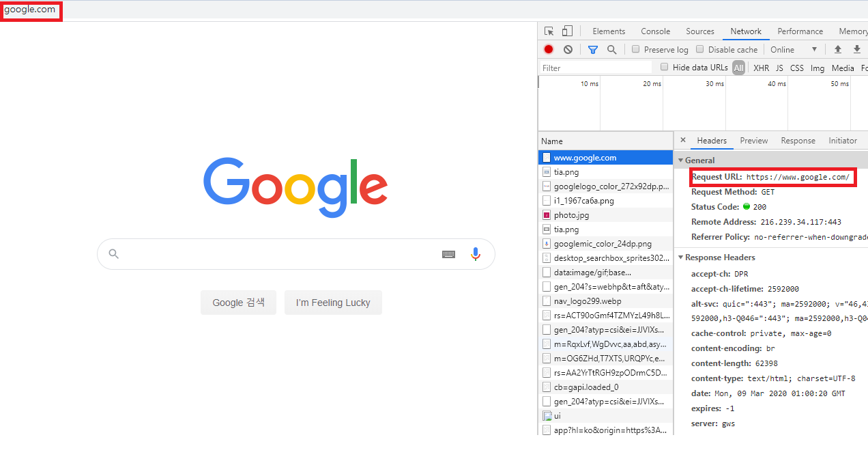Select the Network tab
868x474 pixels.
(x=746, y=31)
